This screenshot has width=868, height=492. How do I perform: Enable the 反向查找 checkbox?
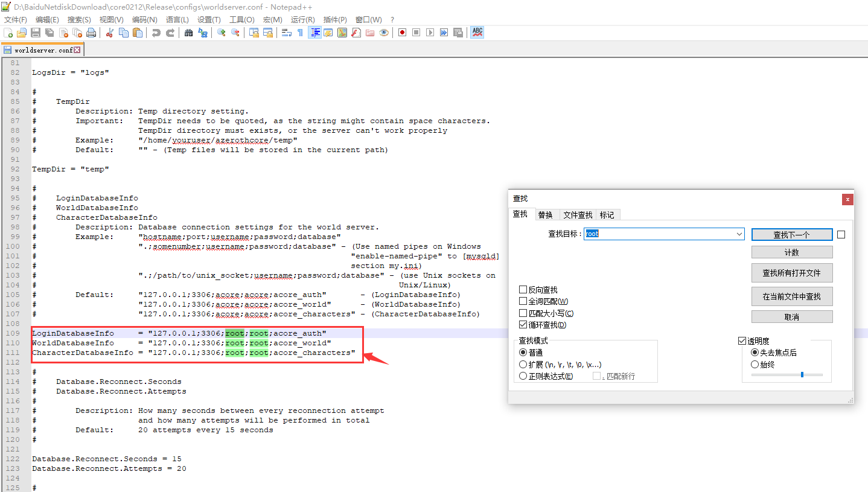pyautogui.click(x=523, y=290)
